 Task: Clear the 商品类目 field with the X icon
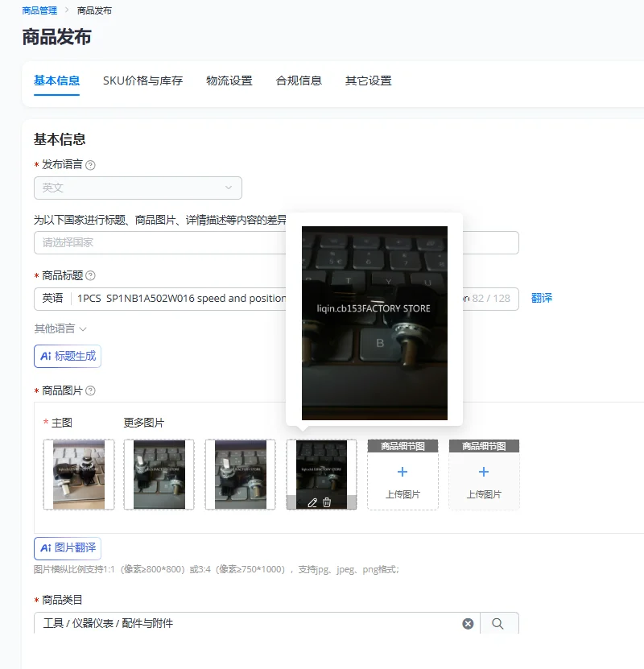(468, 624)
